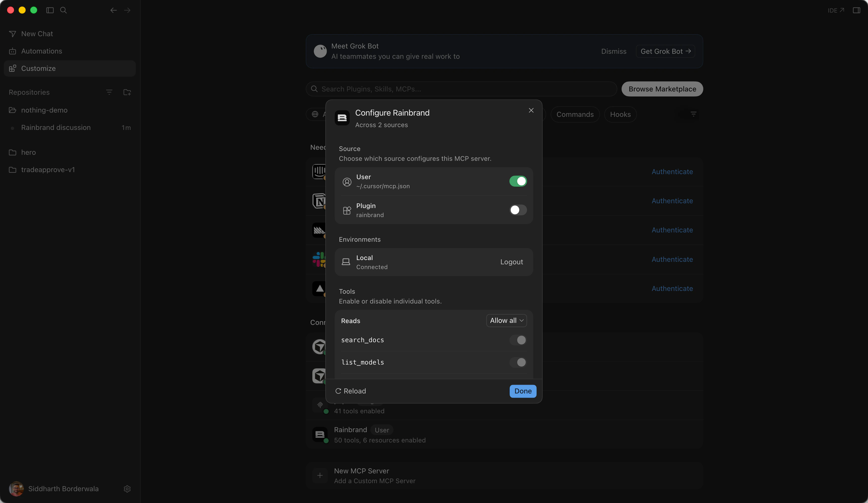Enable the Plugin rainbrand source toggle
Image resolution: width=868 pixels, height=503 pixels.
click(518, 210)
